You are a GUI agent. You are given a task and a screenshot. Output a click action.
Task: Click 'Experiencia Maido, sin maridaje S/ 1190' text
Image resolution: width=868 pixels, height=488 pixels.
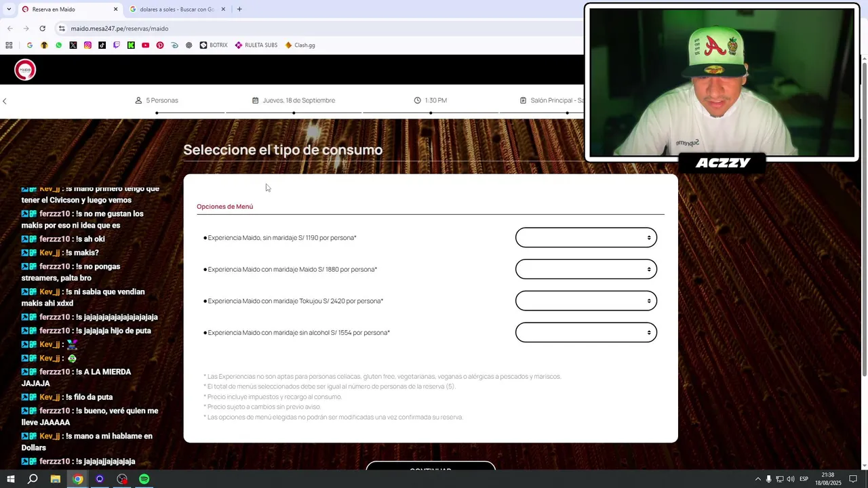(282, 238)
